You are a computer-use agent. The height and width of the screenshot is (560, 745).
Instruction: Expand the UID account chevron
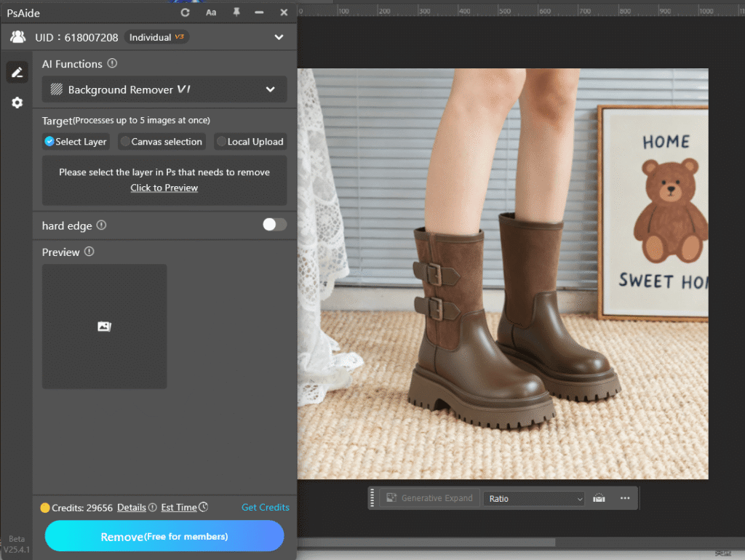(x=278, y=36)
